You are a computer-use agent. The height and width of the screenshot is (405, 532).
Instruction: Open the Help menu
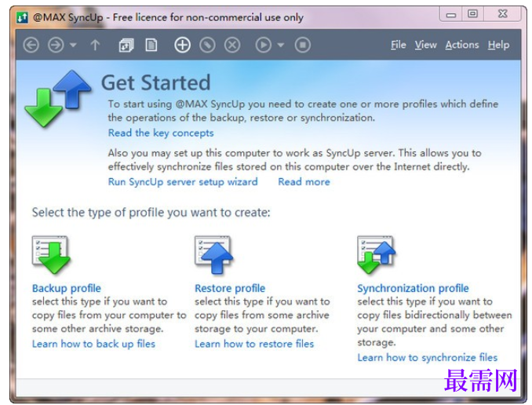[x=499, y=46]
